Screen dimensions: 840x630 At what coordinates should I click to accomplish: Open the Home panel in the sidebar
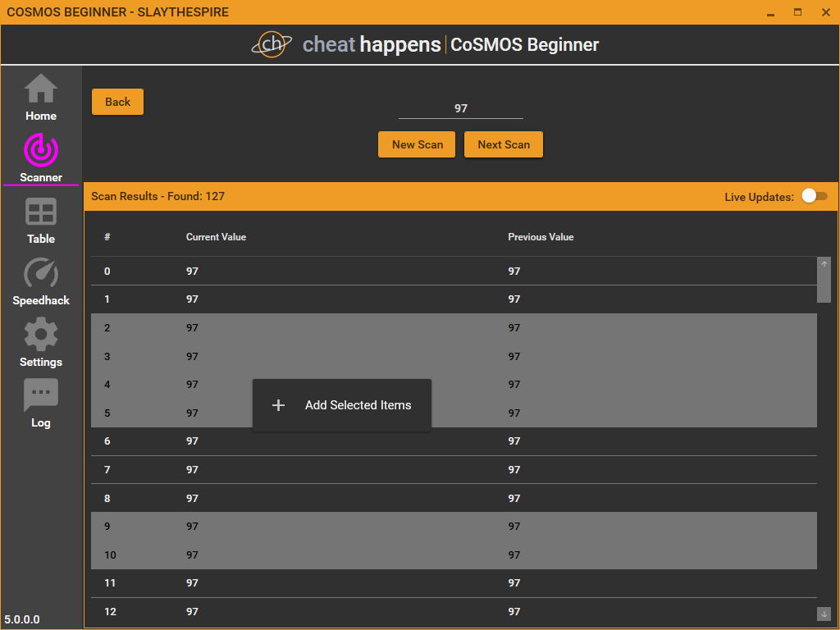point(40,96)
